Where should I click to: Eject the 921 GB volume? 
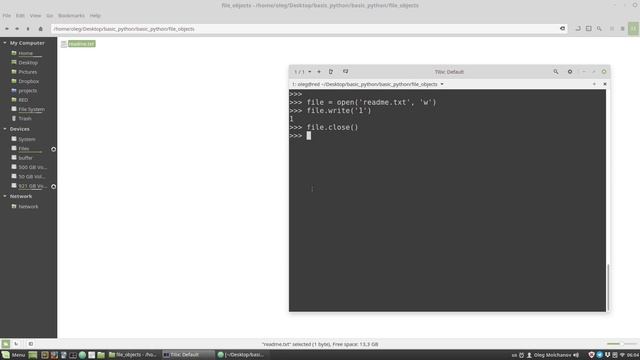pyautogui.click(x=53, y=187)
